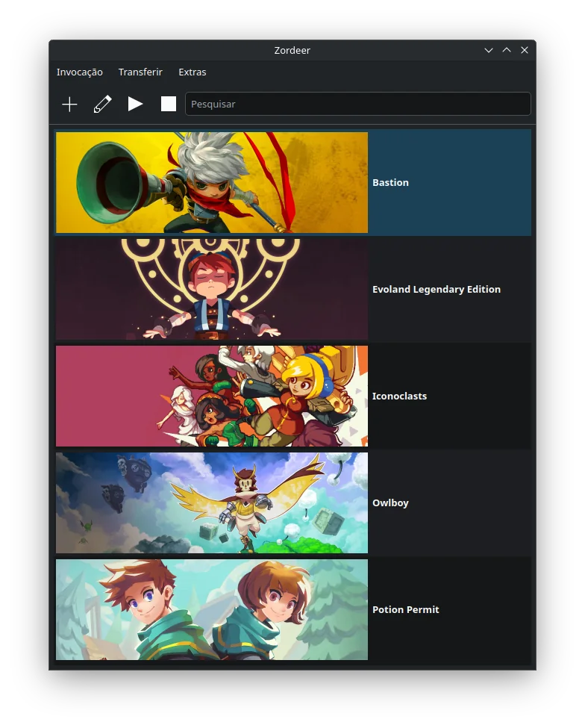Select the Owlboy banner artwork
585x728 pixels.
212,503
